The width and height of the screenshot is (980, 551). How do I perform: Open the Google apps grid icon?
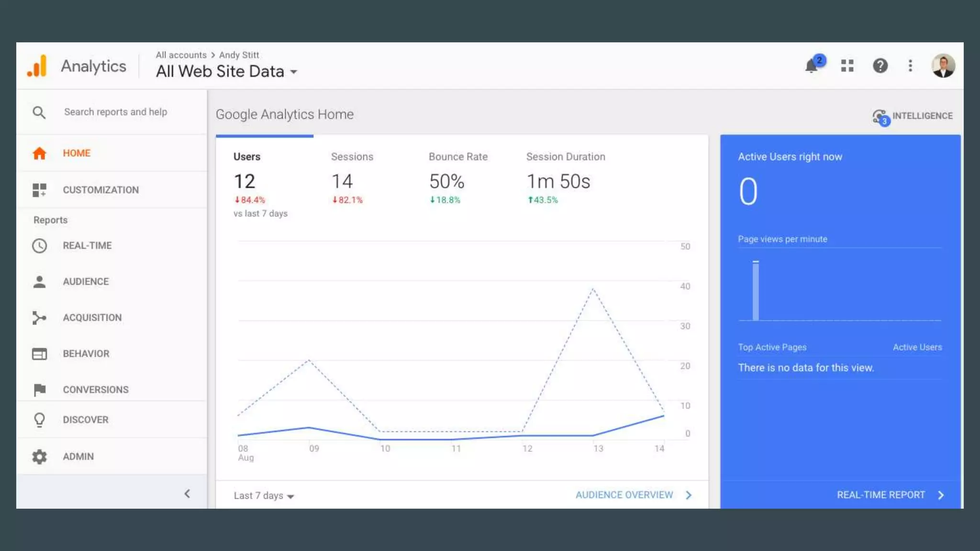pyautogui.click(x=847, y=66)
